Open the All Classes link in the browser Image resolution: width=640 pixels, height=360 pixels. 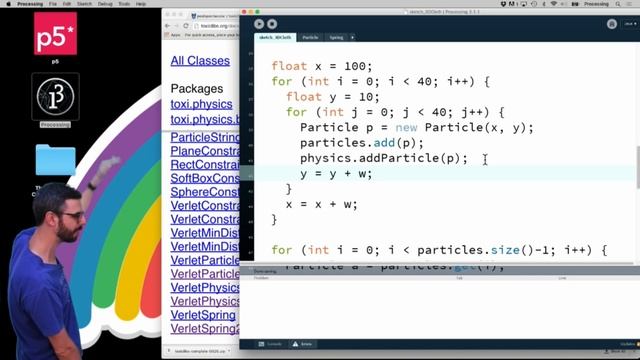pyautogui.click(x=200, y=61)
